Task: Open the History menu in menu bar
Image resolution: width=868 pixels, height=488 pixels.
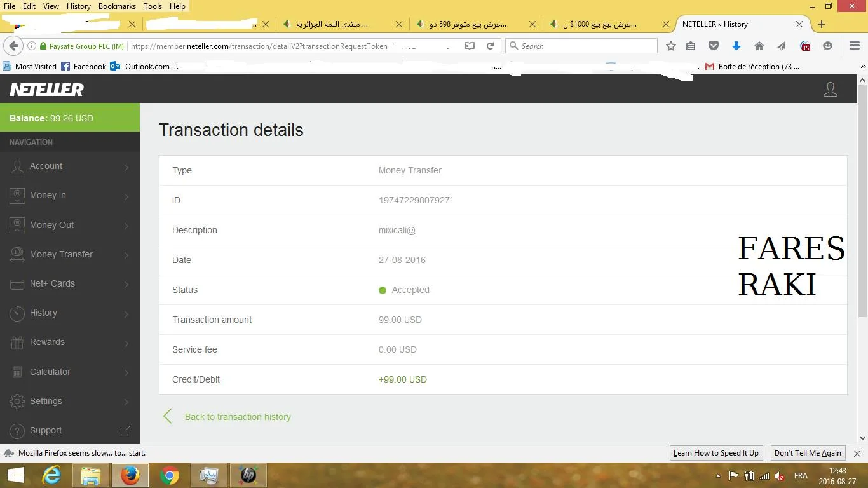Action: [78, 6]
